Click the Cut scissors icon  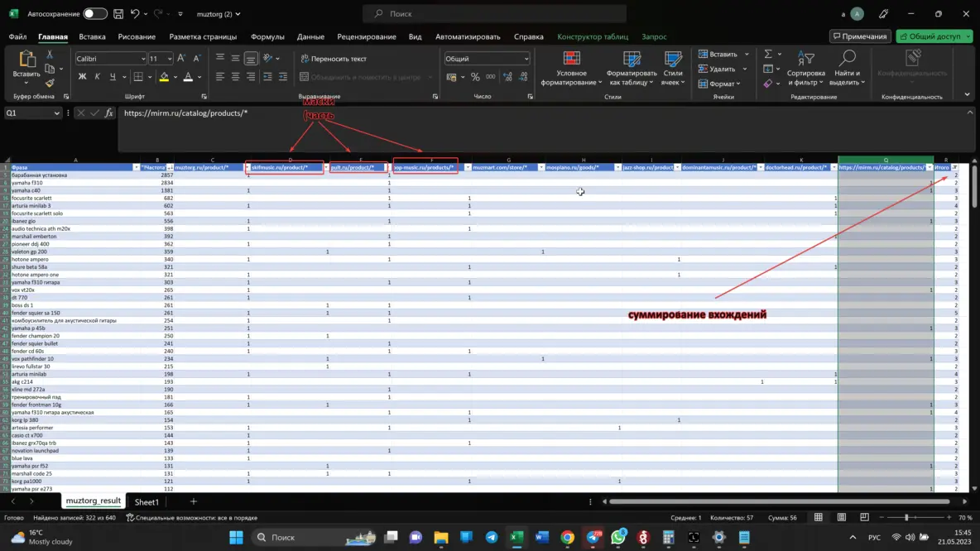pyautogui.click(x=50, y=54)
